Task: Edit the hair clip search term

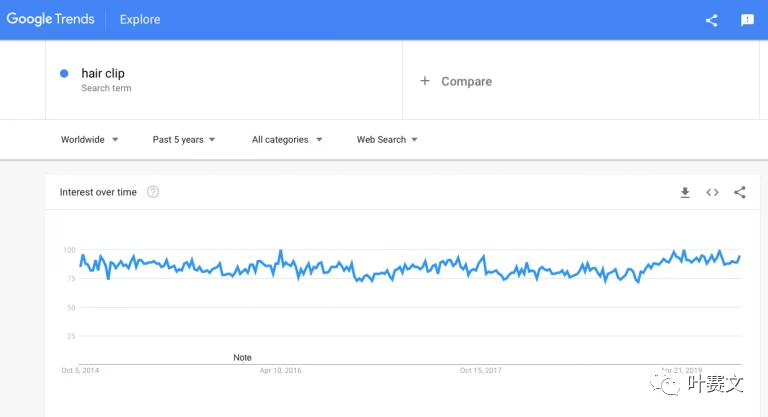Action: [x=103, y=73]
